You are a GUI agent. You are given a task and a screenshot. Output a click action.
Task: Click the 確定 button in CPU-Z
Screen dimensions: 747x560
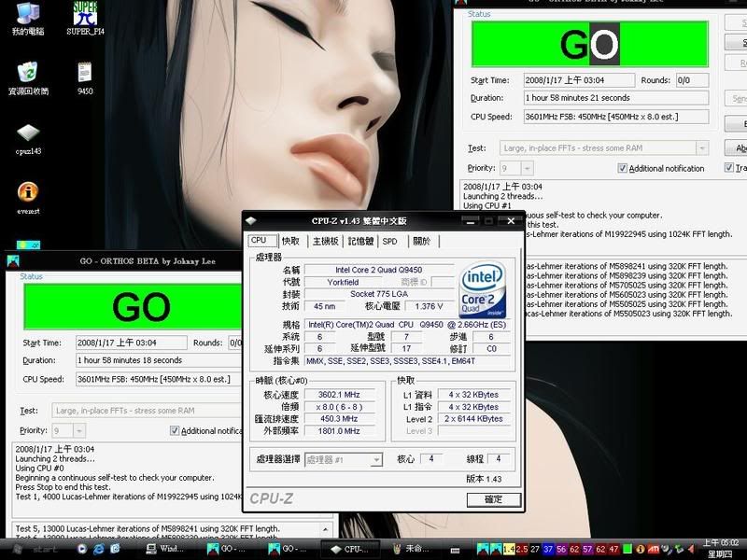pyautogui.click(x=493, y=499)
